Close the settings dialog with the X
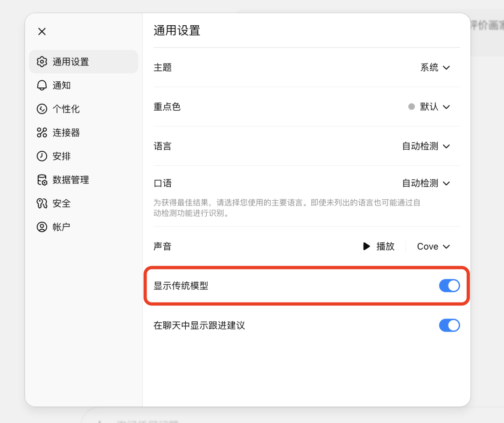This screenshot has height=423, width=504. click(x=42, y=32)
